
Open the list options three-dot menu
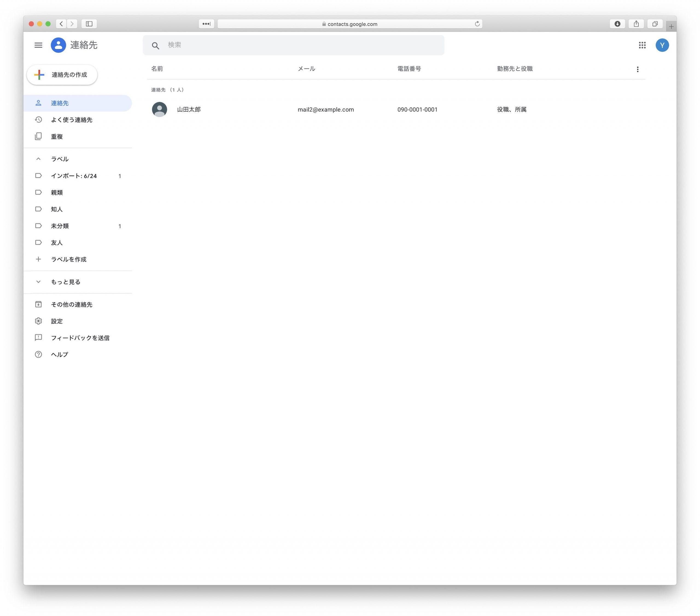637,69
